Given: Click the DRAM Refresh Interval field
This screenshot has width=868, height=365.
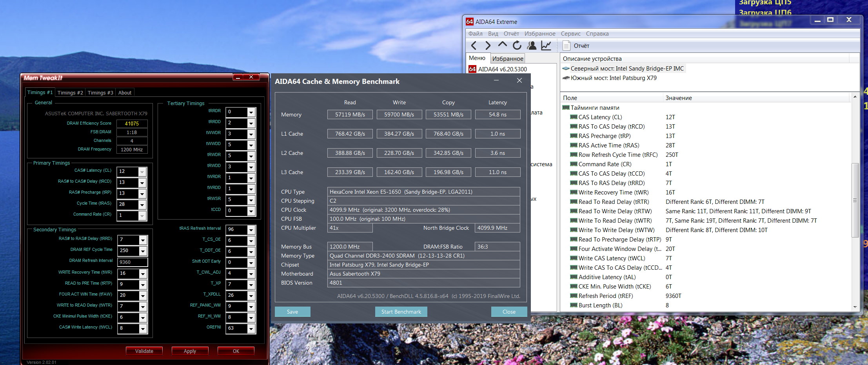Looking at the screenshot, I should (x=133, y=262).
